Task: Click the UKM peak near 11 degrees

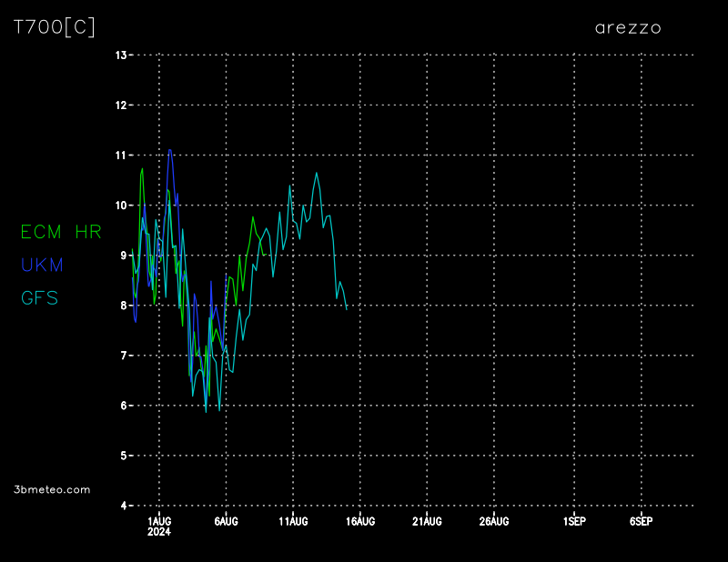Action: tap(170, 150)
